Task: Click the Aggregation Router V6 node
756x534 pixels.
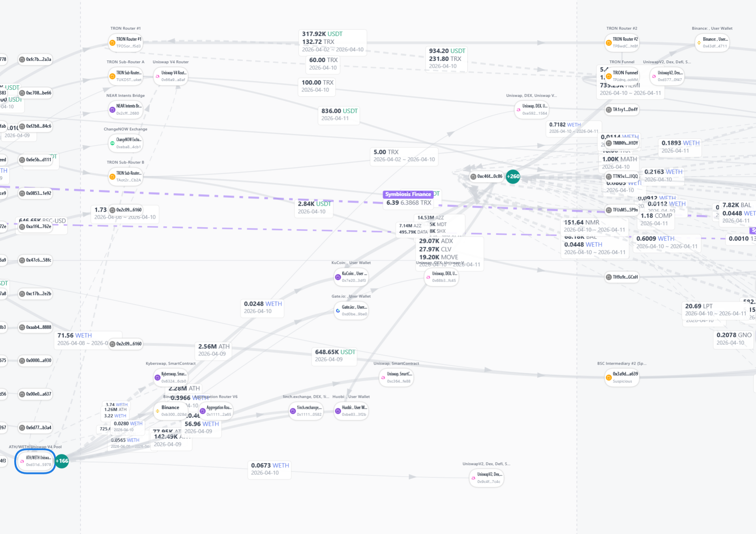Action: coord(216,411)
